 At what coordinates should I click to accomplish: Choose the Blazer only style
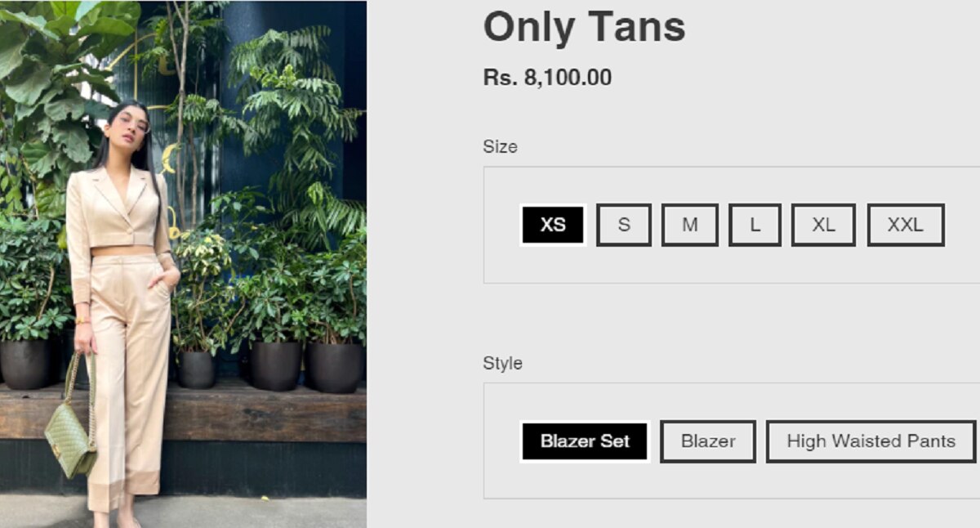pos(708,441)
